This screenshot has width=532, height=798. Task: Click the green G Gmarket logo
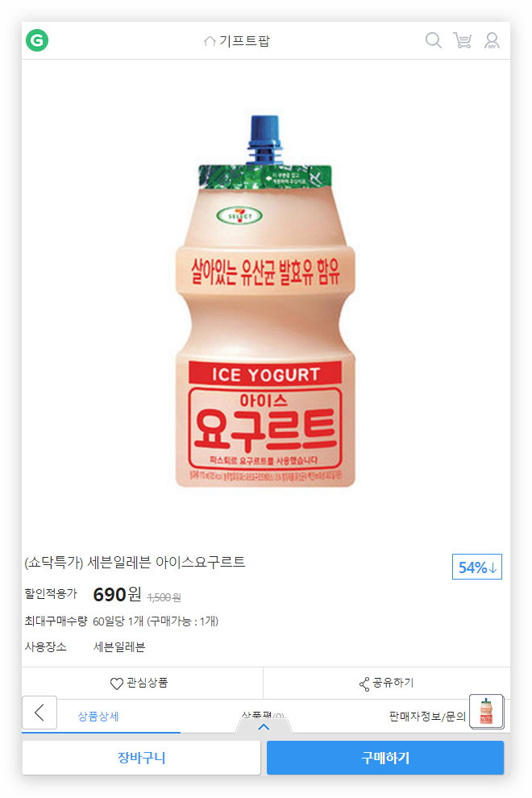point(37,40)
